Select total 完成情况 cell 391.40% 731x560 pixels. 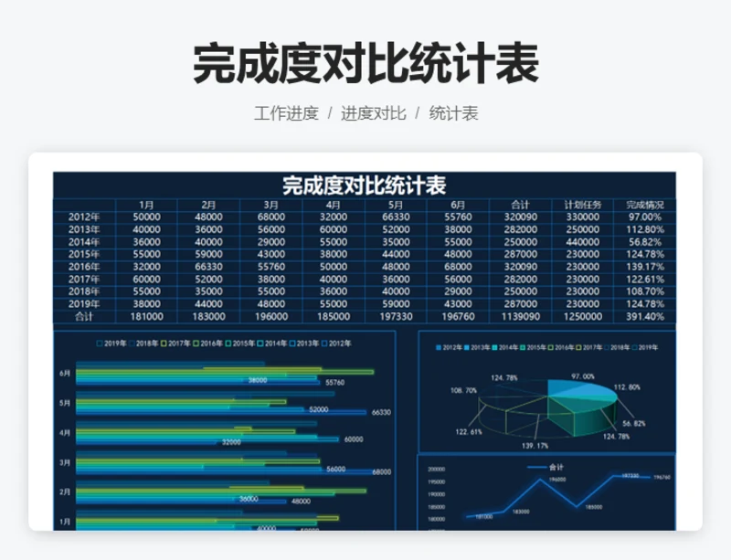click(645, 317)
